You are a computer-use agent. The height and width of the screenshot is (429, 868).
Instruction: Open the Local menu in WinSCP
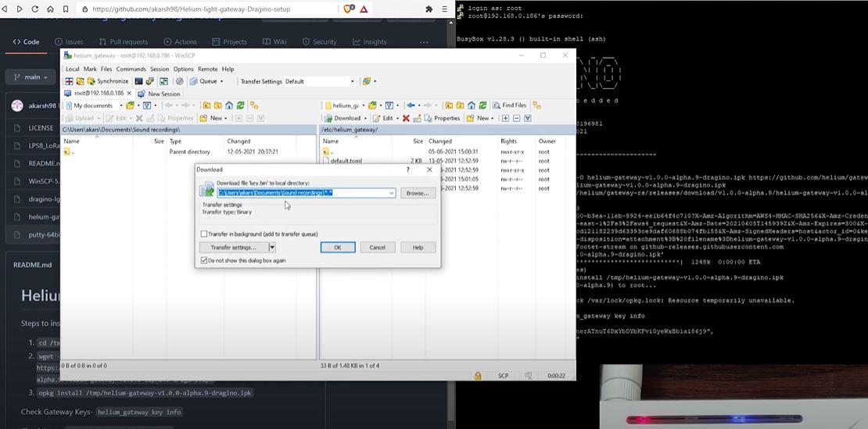[x=73, y=69]
